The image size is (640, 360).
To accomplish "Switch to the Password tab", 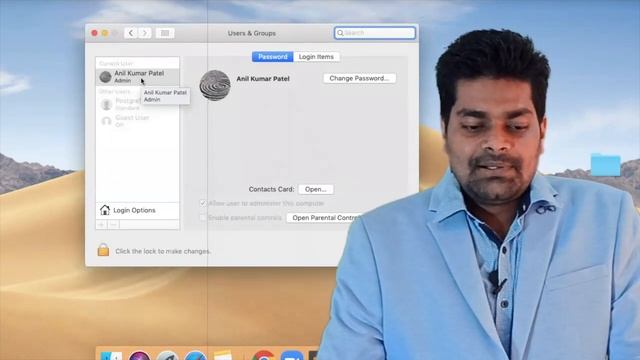I will [273, 57].
